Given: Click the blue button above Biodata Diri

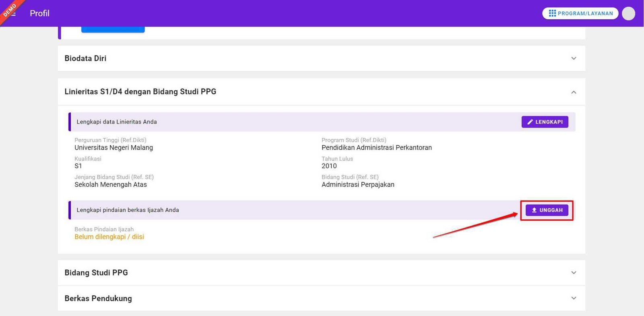Looking at the screenshot, I should point(113,29).
